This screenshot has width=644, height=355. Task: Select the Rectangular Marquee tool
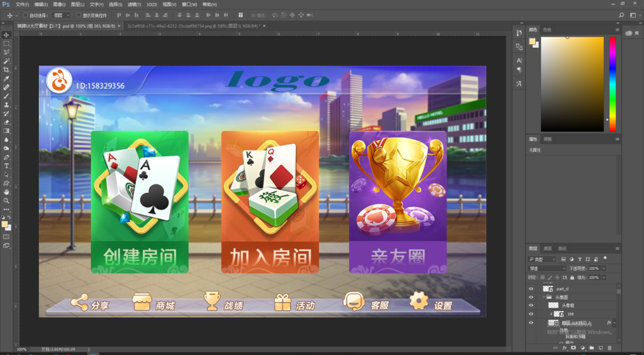6,43
